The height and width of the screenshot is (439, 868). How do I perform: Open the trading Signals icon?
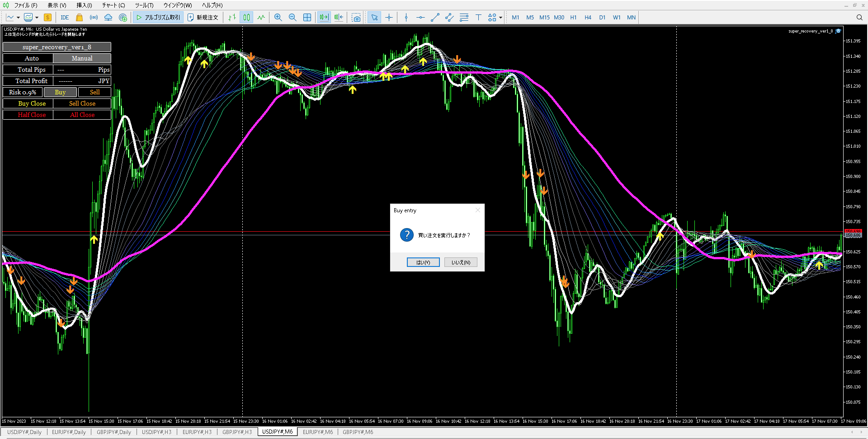point(94,18)
